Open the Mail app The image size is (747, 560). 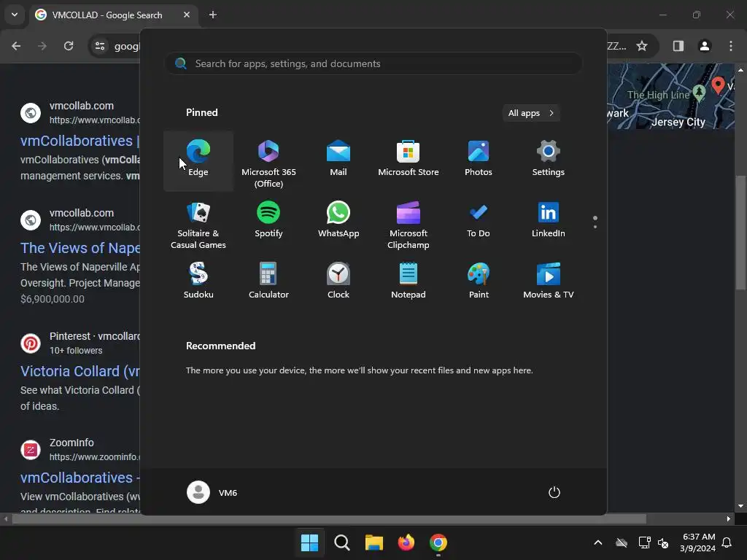[338, 161]
